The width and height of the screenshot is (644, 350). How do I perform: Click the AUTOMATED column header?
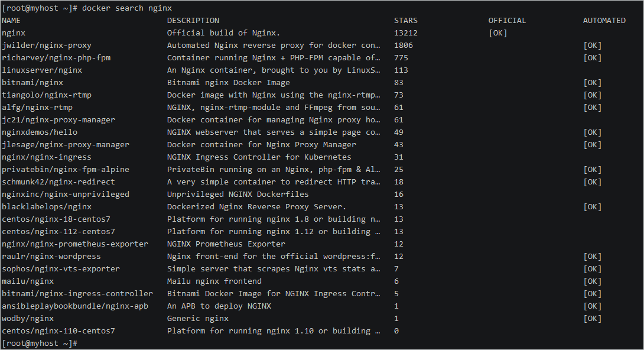[604, 21]
